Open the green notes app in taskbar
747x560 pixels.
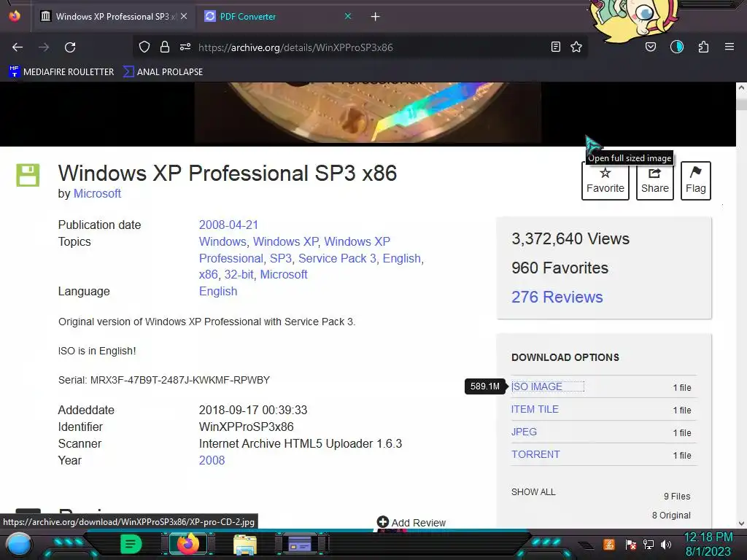[131, 544]
